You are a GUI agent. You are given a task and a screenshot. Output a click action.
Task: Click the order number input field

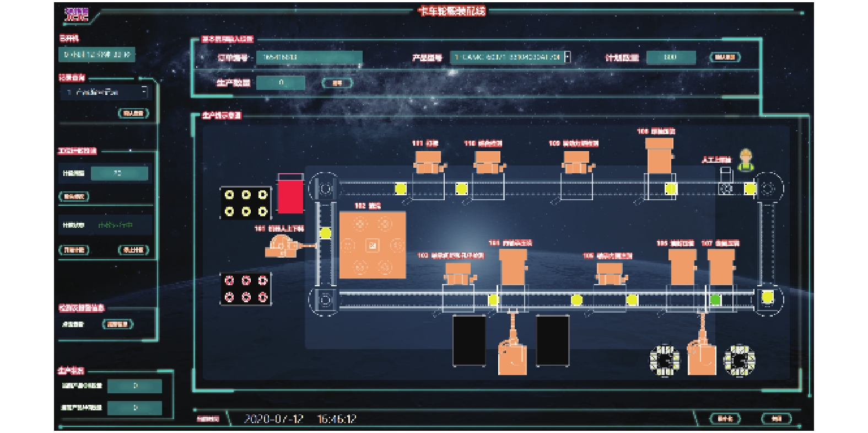click(x=309, y=57)
